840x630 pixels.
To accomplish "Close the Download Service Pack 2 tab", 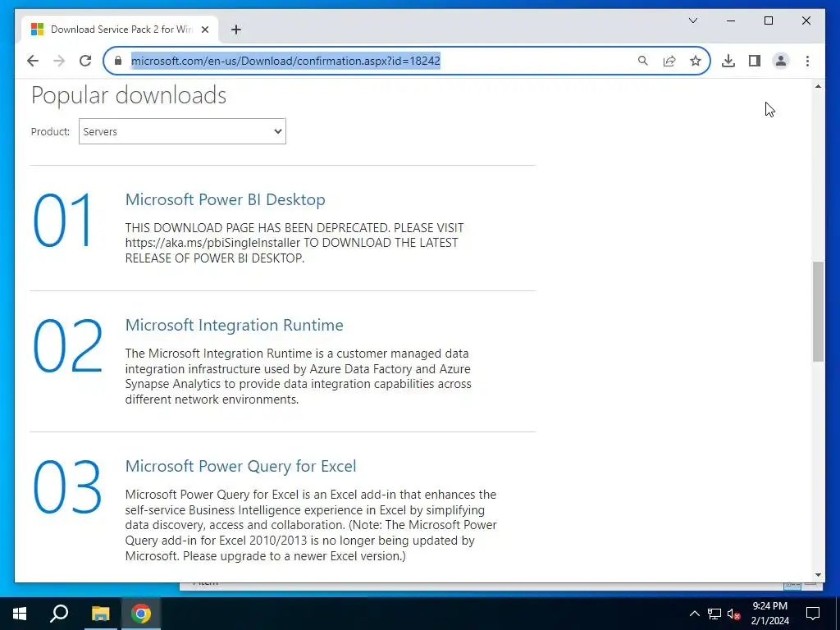I will [x=204, y=30].
